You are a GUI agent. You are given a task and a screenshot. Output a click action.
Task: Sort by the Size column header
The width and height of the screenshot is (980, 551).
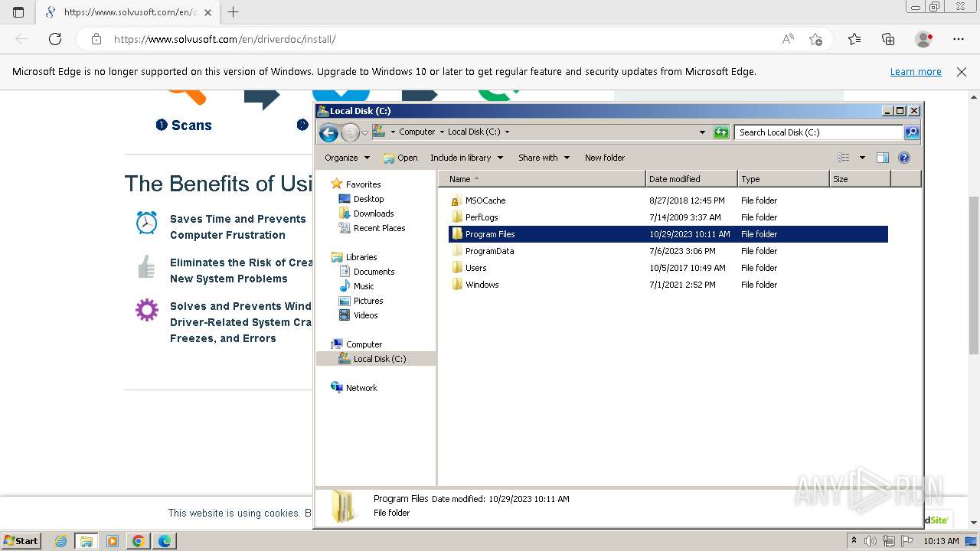click(860, 179)
